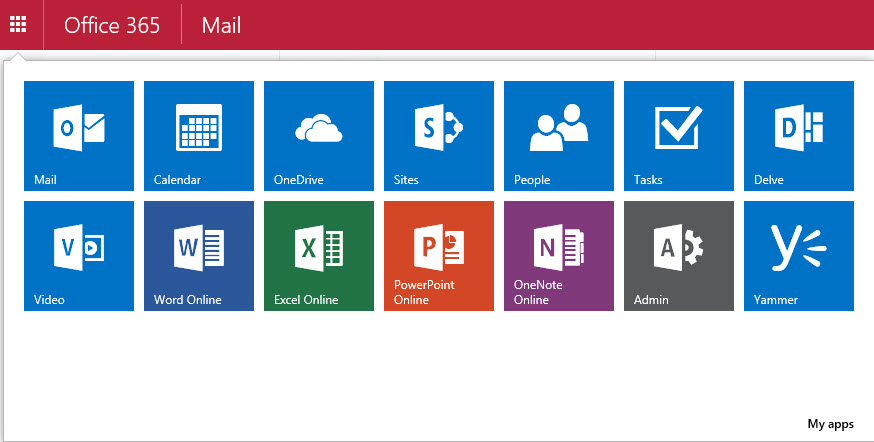Click the Office 365 header link

pyautogui.click(x=112, y=25)
